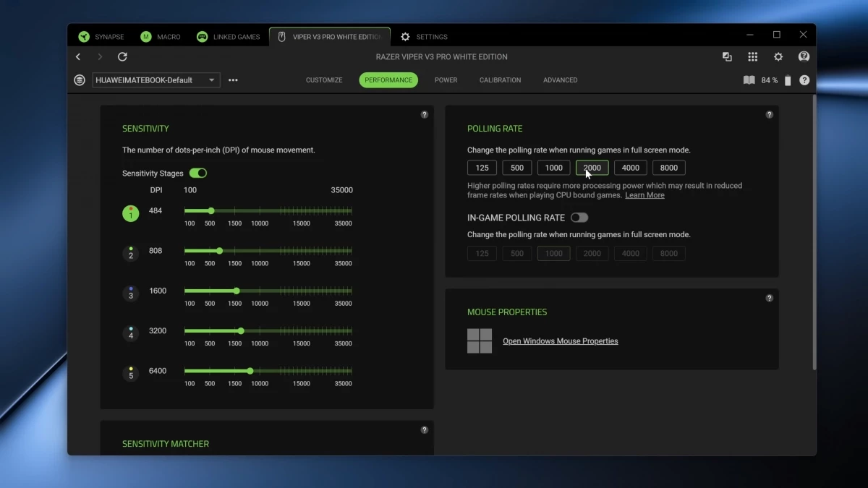Open the Calibration section
Image resolution: width=868 pixels, height=488 pixels.
point(500,80)
